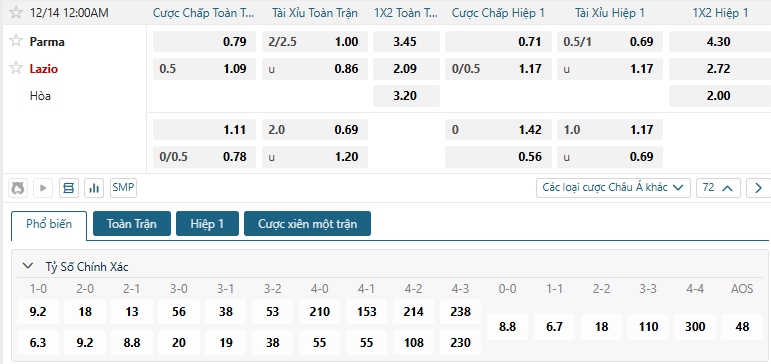Favorite the match with the date-row star
The width and height of the screenshot is (771, 364).
point(16,12)
